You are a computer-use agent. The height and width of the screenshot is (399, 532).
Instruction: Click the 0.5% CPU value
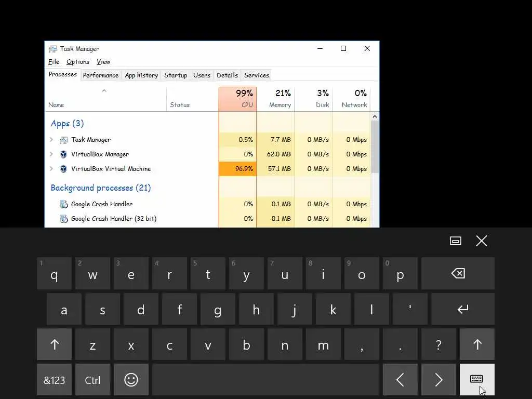click(x=246, y=140)
